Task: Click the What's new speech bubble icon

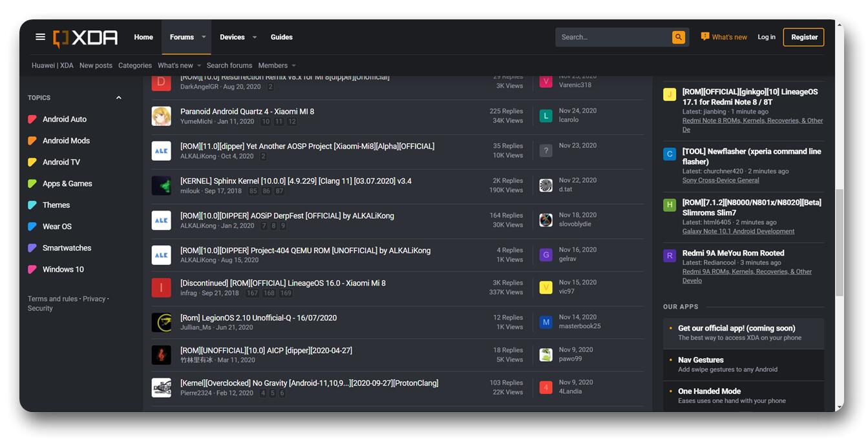Action: click(x=705, y=37)
